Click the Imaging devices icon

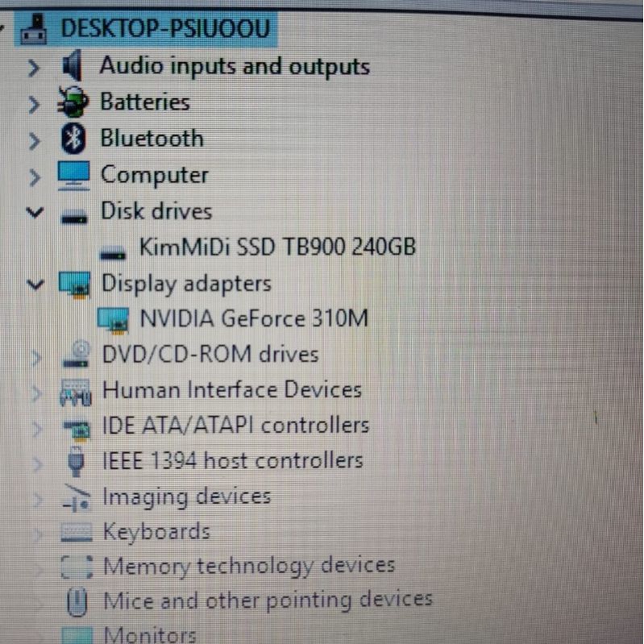pos(76,498)
